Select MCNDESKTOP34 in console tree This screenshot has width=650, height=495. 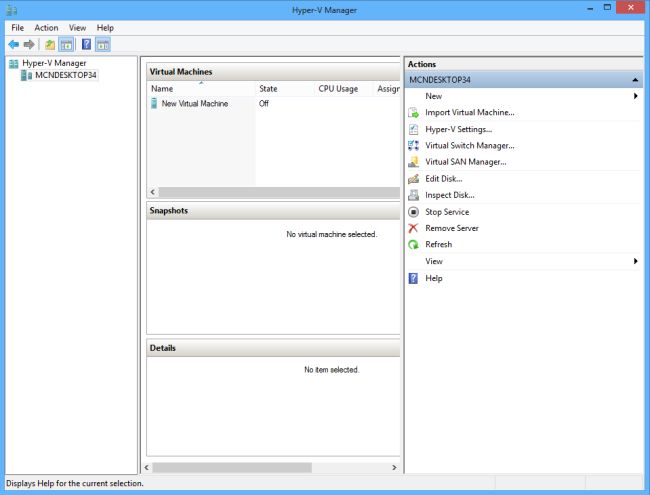pyautogui.click(x=65, y=75)
